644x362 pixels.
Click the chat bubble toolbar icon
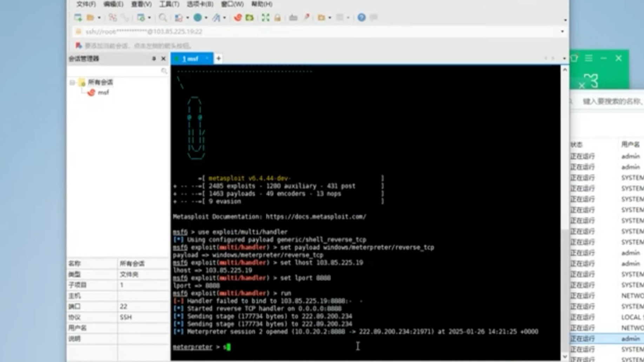(374, 17)
